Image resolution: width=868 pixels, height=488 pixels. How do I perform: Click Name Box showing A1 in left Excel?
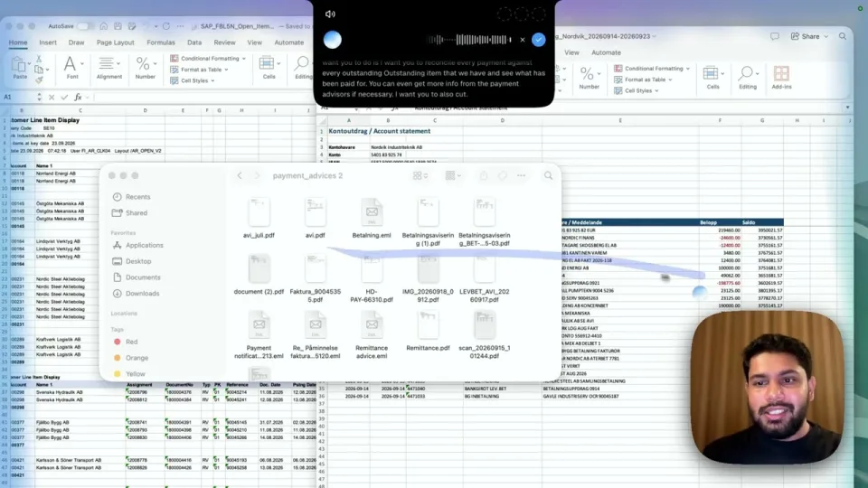[19, 97]
